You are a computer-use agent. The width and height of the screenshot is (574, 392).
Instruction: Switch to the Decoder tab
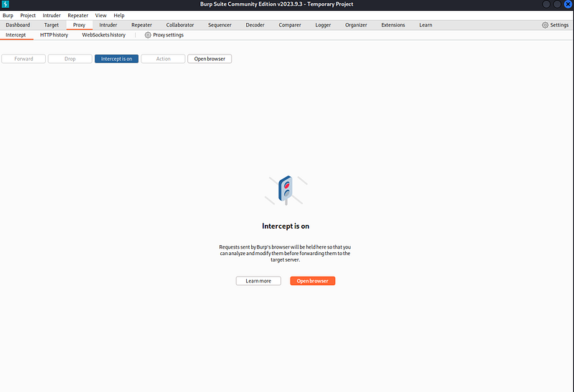255,25
